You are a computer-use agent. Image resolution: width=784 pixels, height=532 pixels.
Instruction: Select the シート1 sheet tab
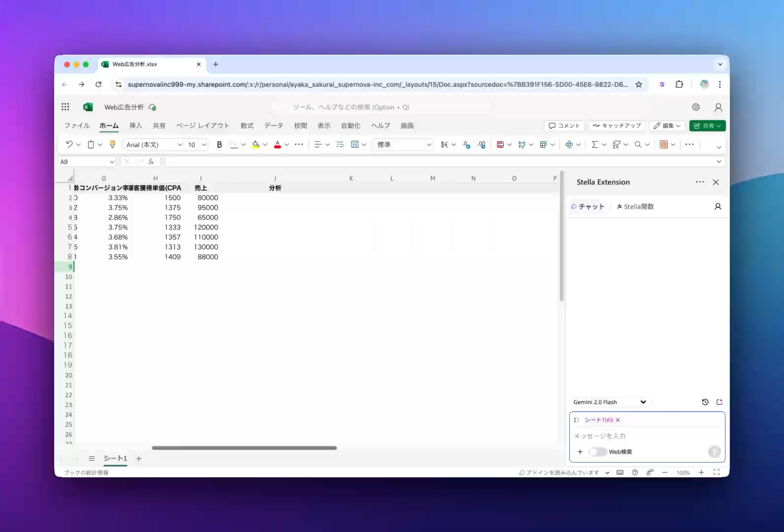(x=115, y=459)
